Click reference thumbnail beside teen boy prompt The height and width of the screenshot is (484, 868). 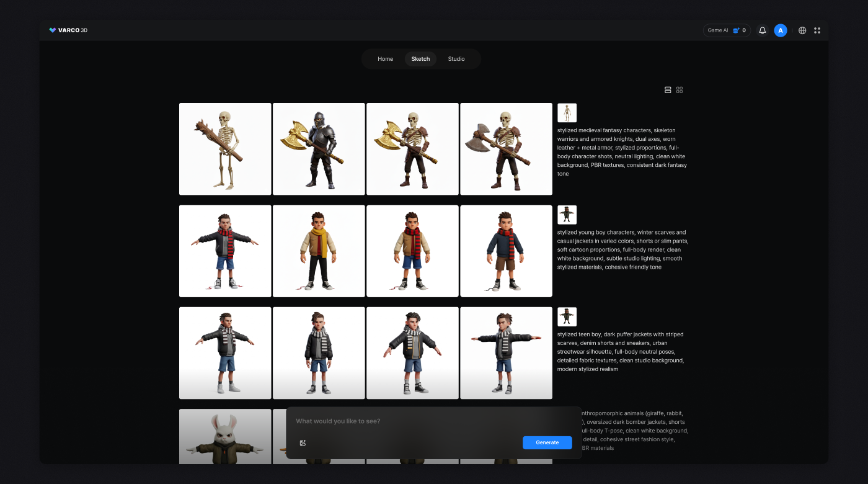point(567,316)
